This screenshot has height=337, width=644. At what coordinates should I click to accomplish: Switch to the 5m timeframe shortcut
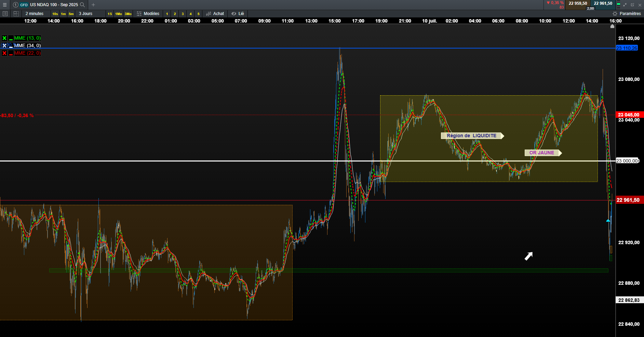pyautogui.click(x=71, y=14)
